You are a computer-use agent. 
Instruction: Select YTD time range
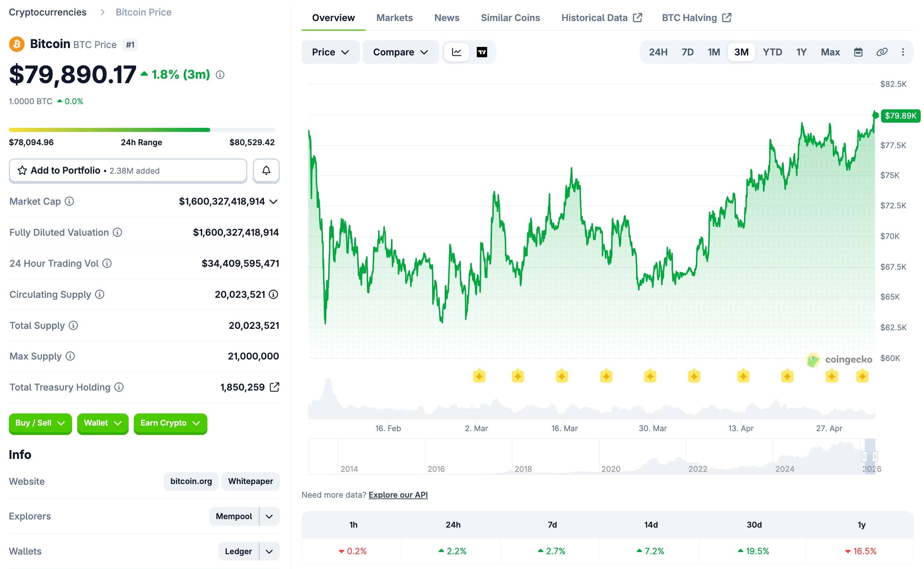pos(772,52)
